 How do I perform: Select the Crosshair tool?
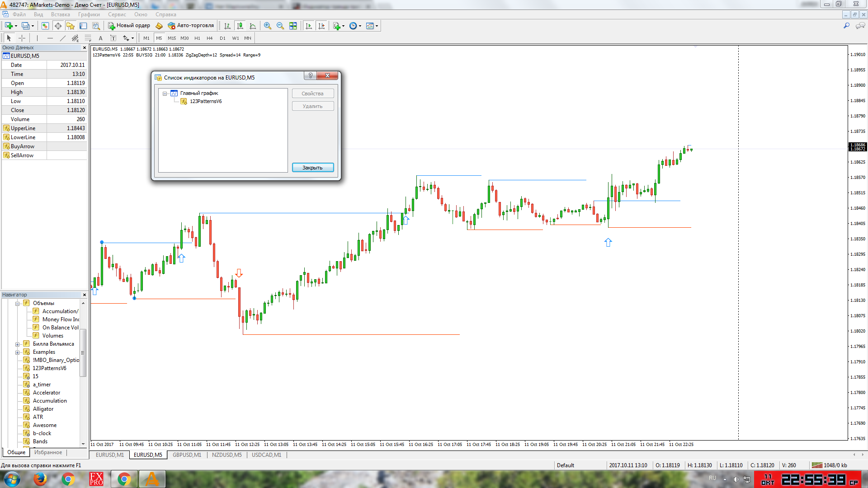[22, 38]
